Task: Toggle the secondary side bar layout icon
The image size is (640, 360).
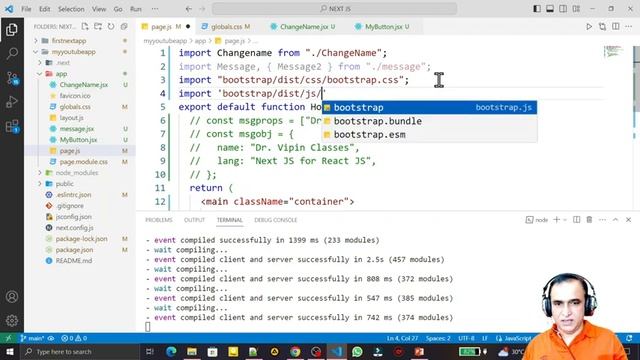Action: point(563,9)
